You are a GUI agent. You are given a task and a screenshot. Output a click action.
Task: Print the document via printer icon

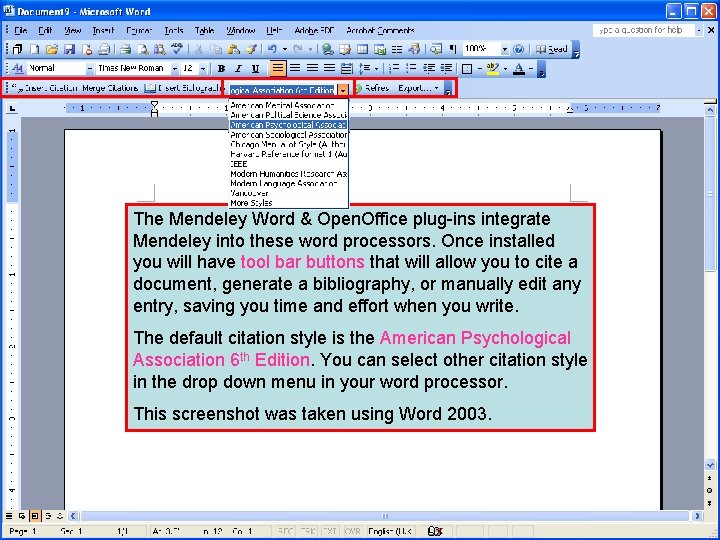[x=125, y=49]
